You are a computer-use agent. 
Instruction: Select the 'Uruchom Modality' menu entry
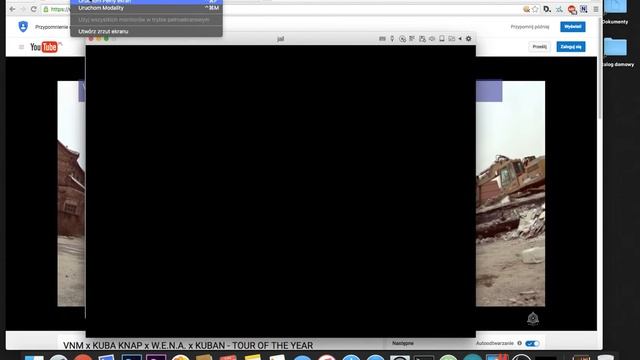[146, 8]
